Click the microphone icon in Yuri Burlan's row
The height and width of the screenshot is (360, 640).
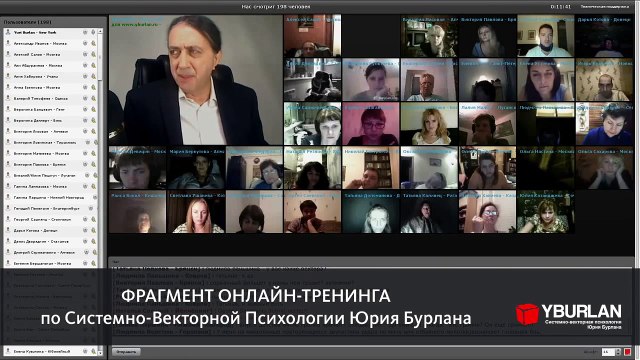pos(93,32)
